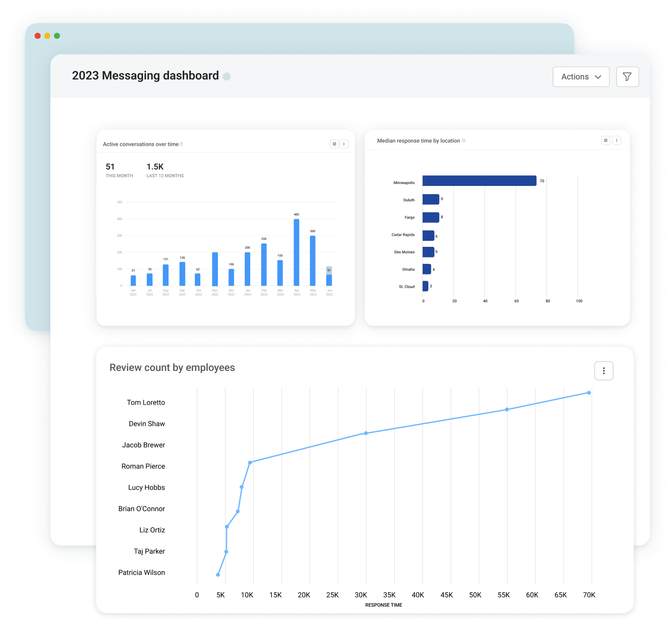Open the kebab menu on Median response time card
Viewport: 672px width, 621px height.
pos(617,140)
